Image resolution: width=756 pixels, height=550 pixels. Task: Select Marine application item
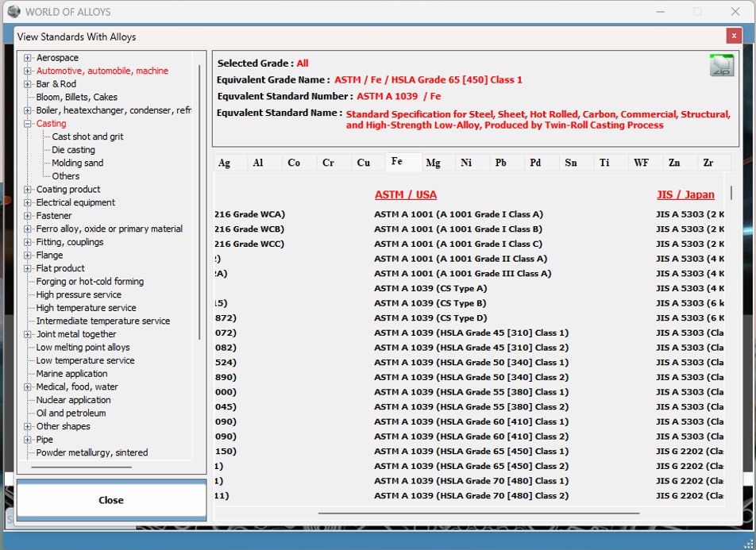click(71, 374)
